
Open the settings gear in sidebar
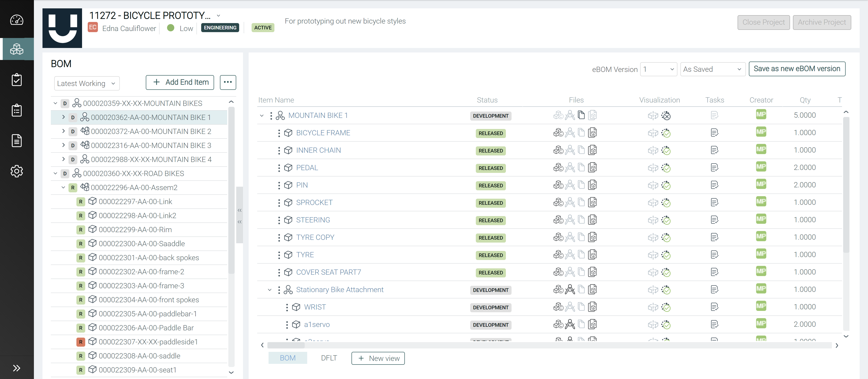[17, 171]
